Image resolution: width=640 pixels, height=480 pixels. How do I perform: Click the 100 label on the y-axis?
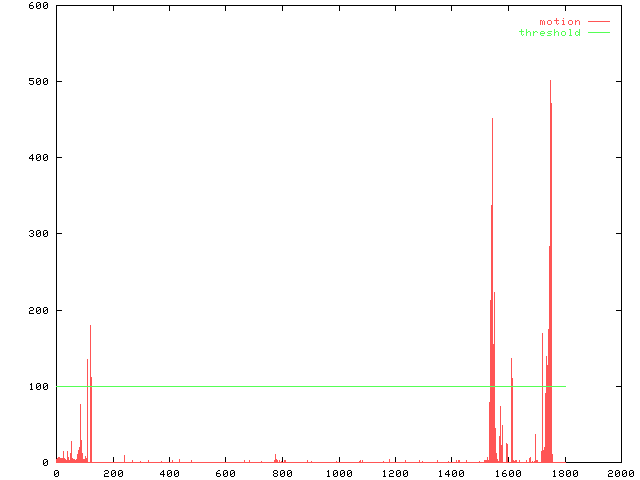coord(39,386)
